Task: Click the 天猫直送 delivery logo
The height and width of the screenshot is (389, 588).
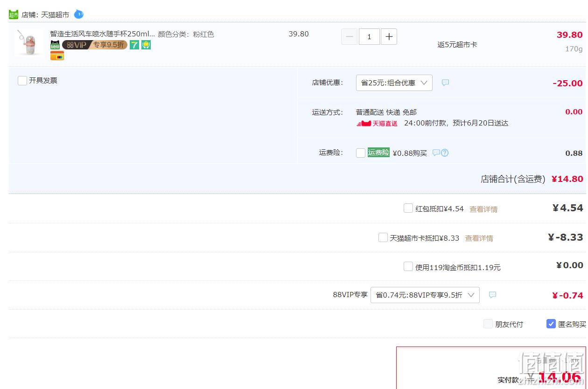Action: pos(377,123)
